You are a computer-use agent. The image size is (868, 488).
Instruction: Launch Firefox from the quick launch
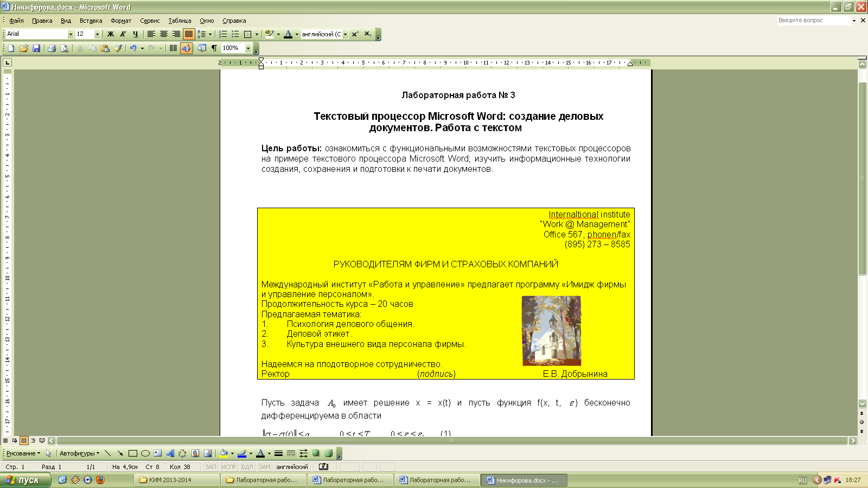coord(100,480)
